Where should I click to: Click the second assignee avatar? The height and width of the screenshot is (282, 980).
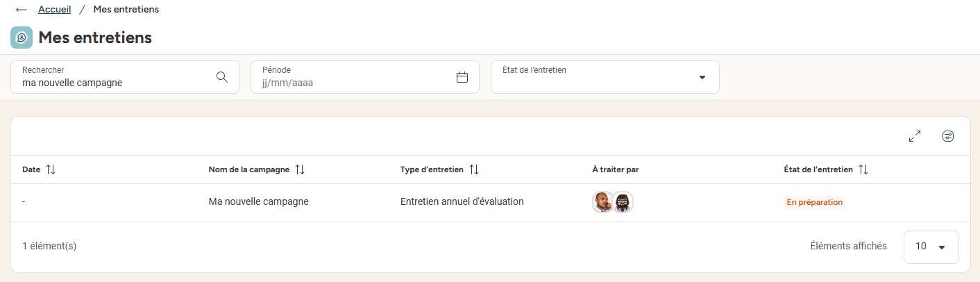[x=623, y=202]
